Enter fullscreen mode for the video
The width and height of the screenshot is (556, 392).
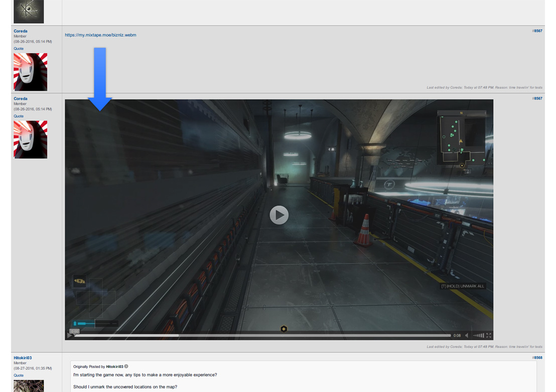489,335
